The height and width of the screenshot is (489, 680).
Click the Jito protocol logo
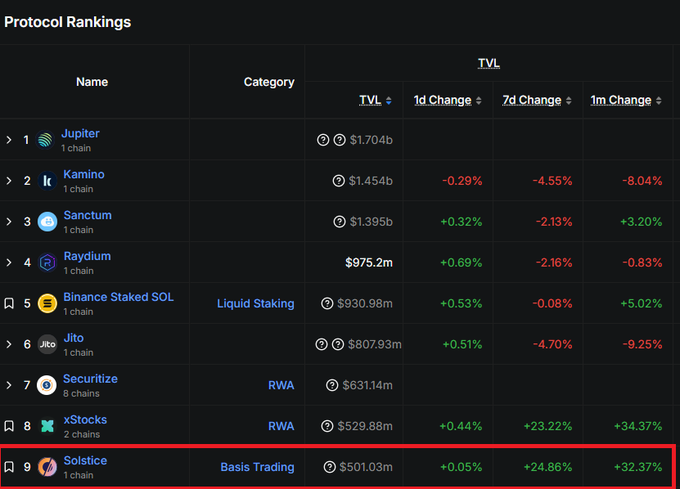[x=47, y=344]
